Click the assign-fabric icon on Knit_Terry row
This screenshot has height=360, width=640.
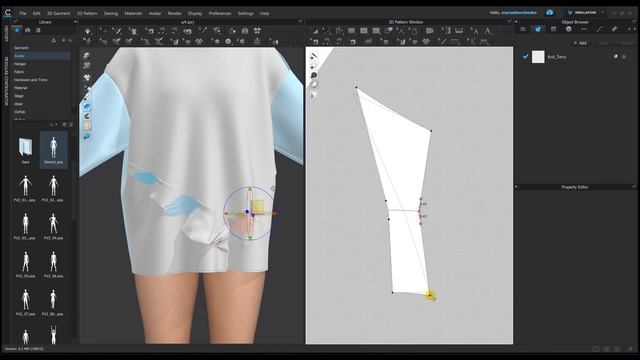click(616, 57)
